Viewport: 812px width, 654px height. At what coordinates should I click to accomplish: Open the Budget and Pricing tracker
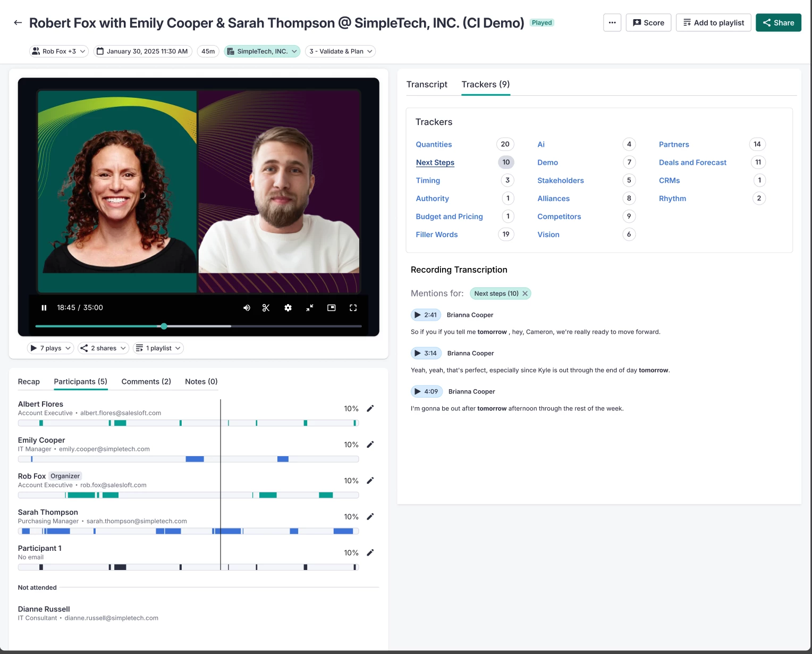(449, 217)
